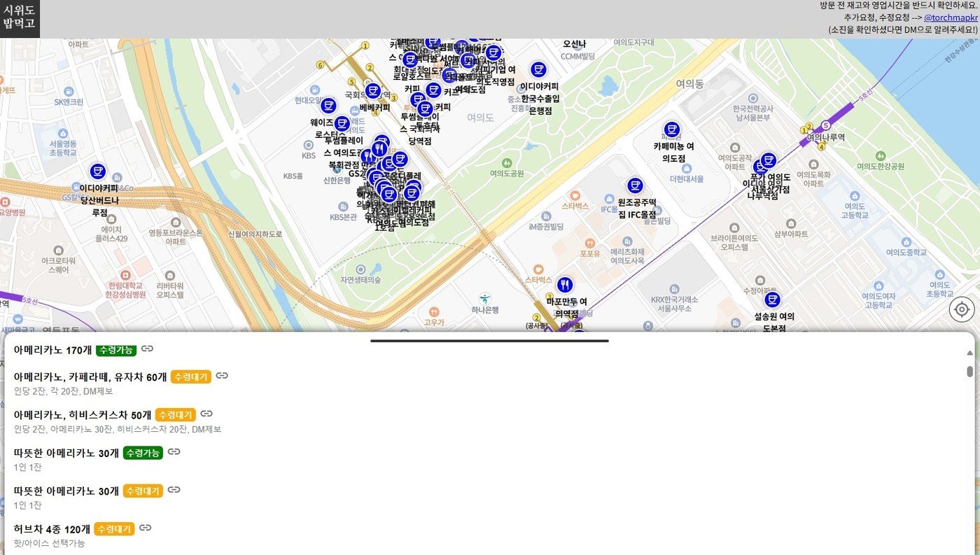The image size is (980, 555).
Task: Grab the bottom sheet drag handle bar
Action: 489,341
